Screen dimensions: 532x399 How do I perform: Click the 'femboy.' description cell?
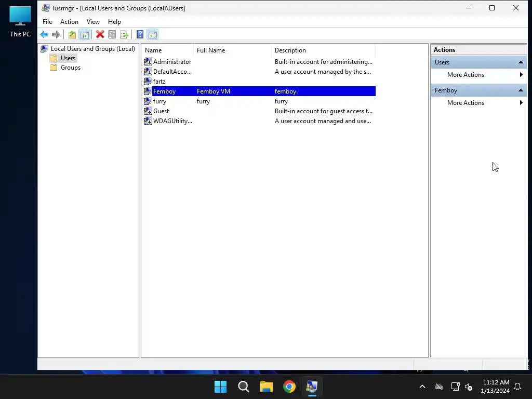point(286,91)
